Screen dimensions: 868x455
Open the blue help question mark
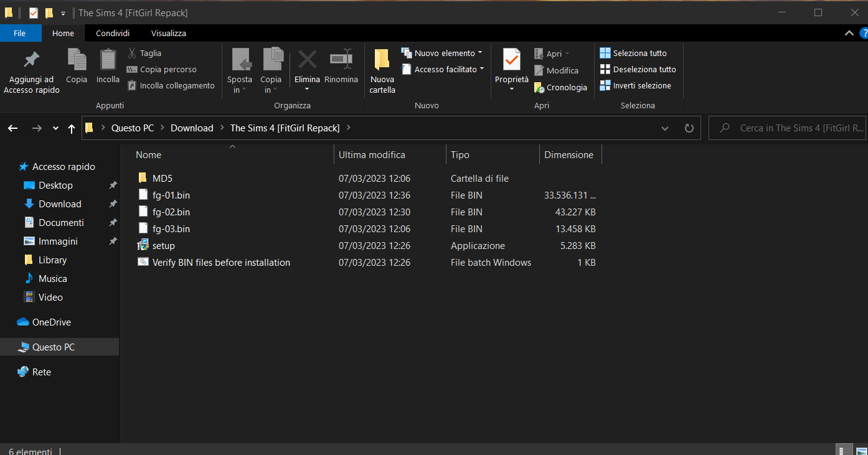point(864,33)
